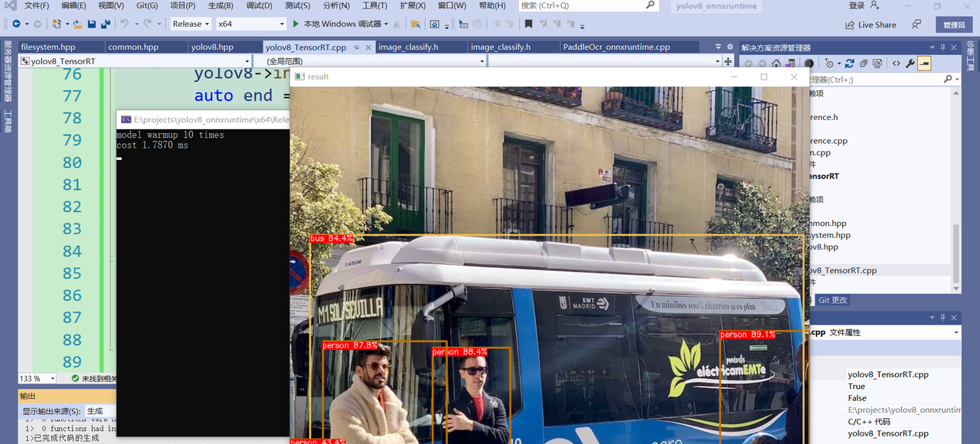980x444 pixels.
Task: Open properties via the wrench icon
Action: coord(910,64)
